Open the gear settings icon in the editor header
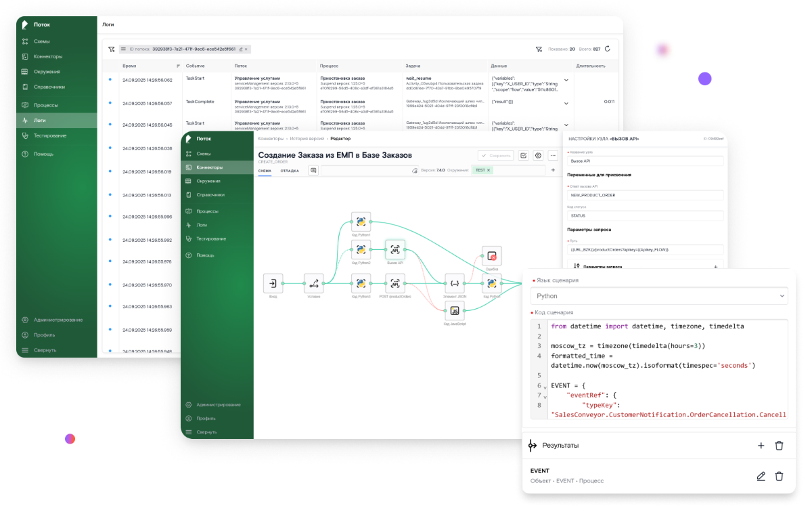Screen dimensions: 812x510 [539, 155]
